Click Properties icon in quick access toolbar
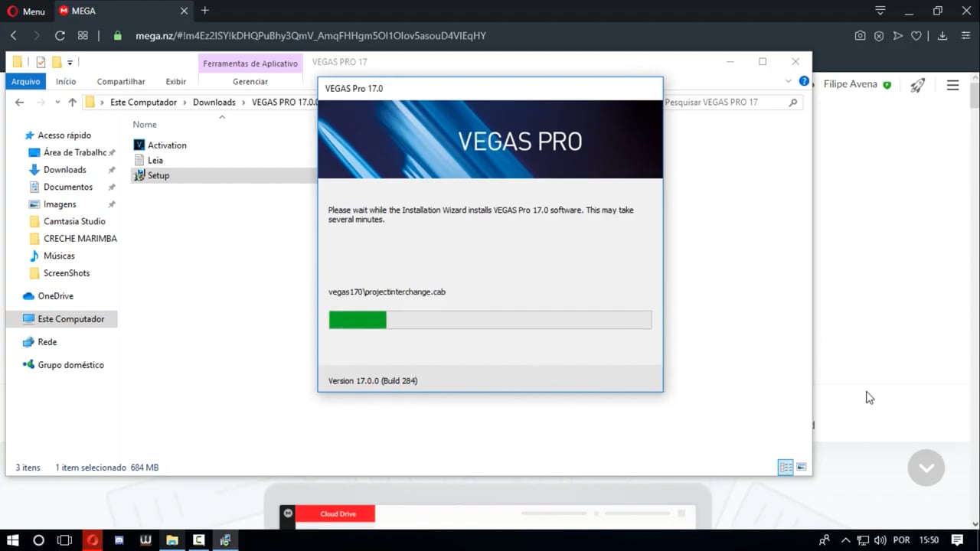980x551 pixels. (41, 62)
